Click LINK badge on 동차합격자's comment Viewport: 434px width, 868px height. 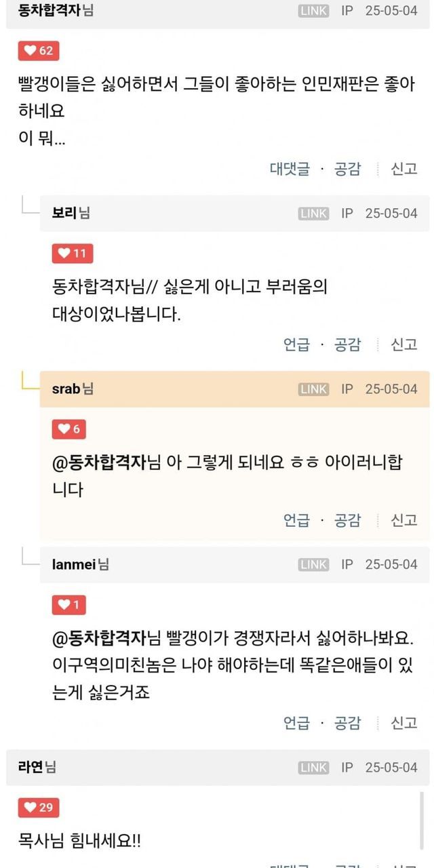click(313, 12)
